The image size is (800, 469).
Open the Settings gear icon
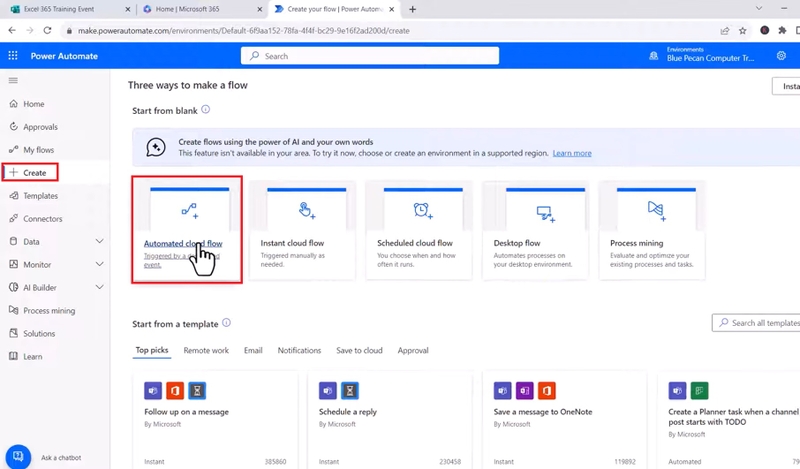781,56
